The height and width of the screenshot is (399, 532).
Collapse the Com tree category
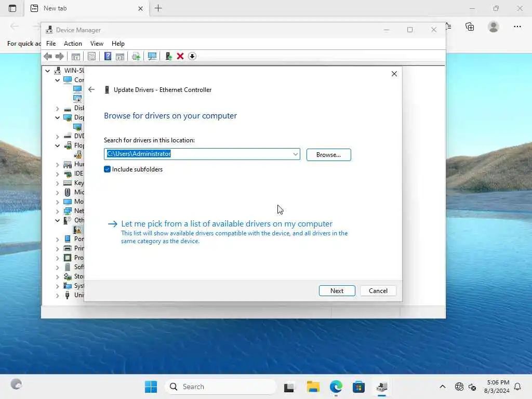pos(57,80)
